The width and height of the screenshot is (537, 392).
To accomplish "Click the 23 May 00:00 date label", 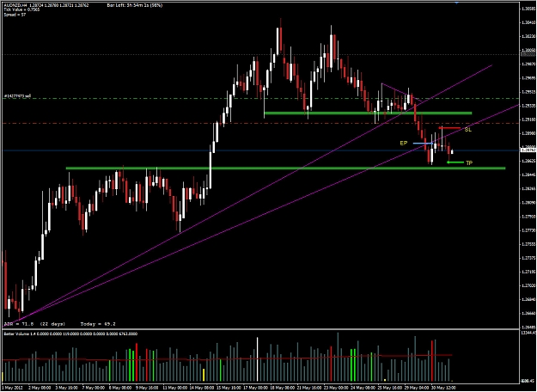I will (335, 388).
